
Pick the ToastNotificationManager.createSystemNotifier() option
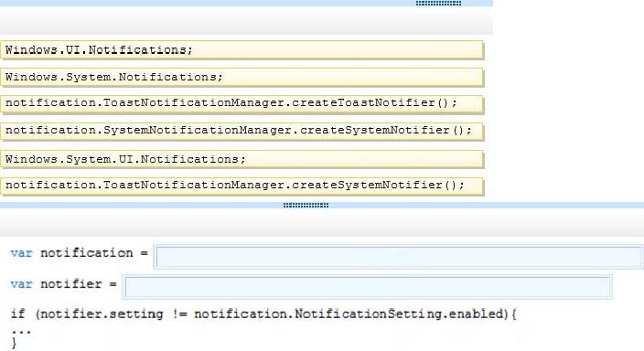(241, 186)
